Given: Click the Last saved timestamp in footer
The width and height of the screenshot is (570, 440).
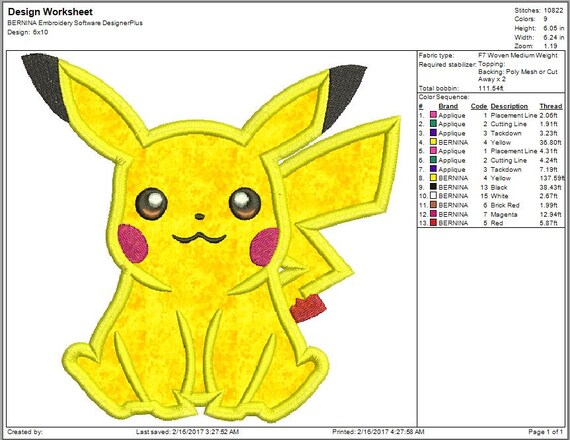Looking at the screenshot, I should pos(188,432).
